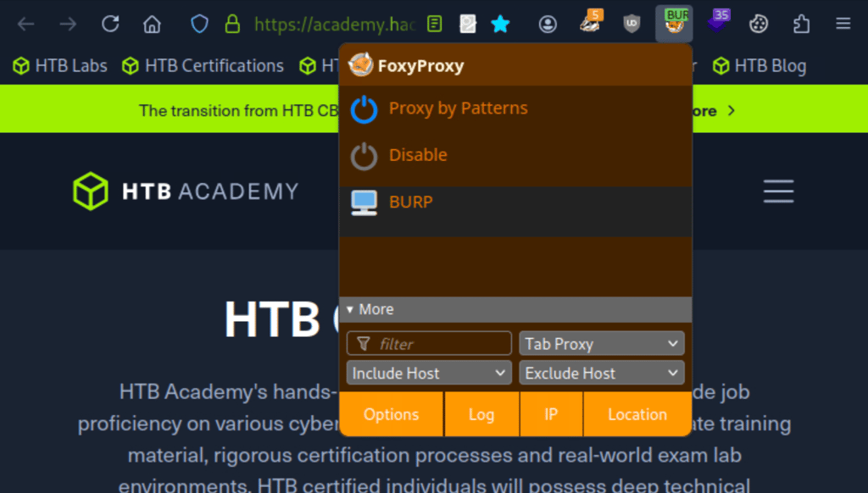Select Disable in FoxyProxy
This screenshot has width=868, height=493.
515,155
